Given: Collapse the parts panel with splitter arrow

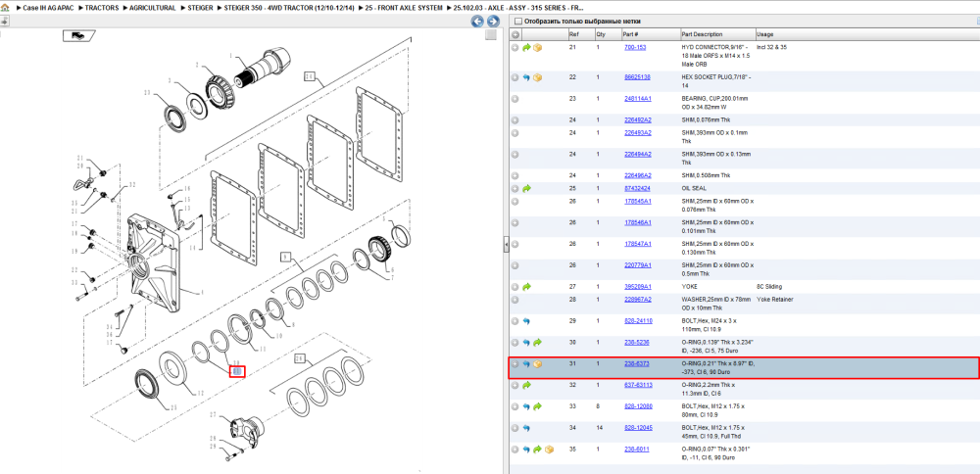Looking at the screenshot, I should pyautogui.click(x=506, y=246).
